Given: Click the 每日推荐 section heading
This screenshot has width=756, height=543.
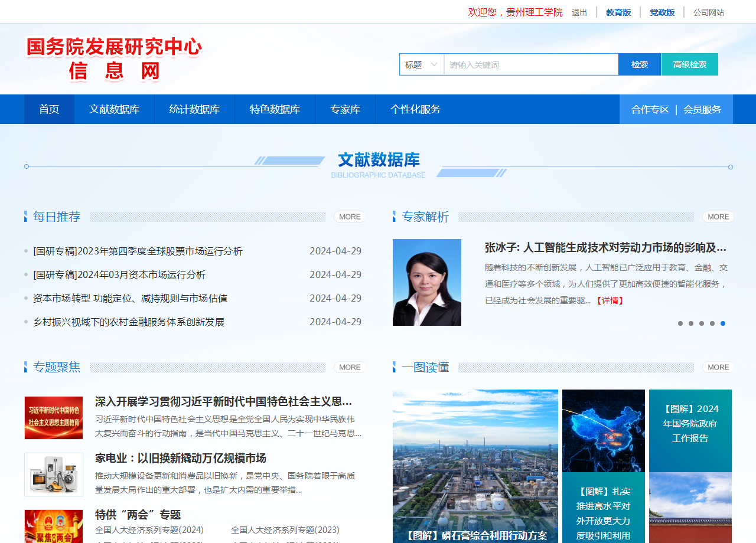Looking at the screenshot, I should tap(57, 217).
